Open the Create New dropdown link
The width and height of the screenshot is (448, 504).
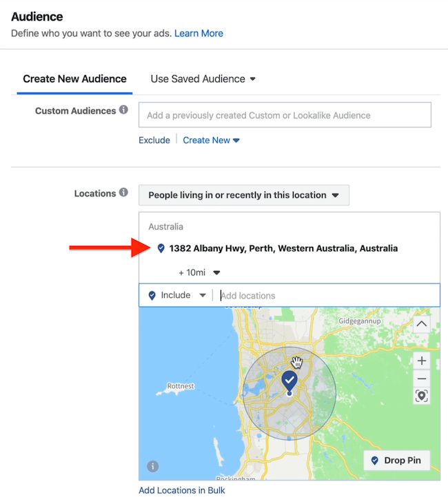coord(211,140)
